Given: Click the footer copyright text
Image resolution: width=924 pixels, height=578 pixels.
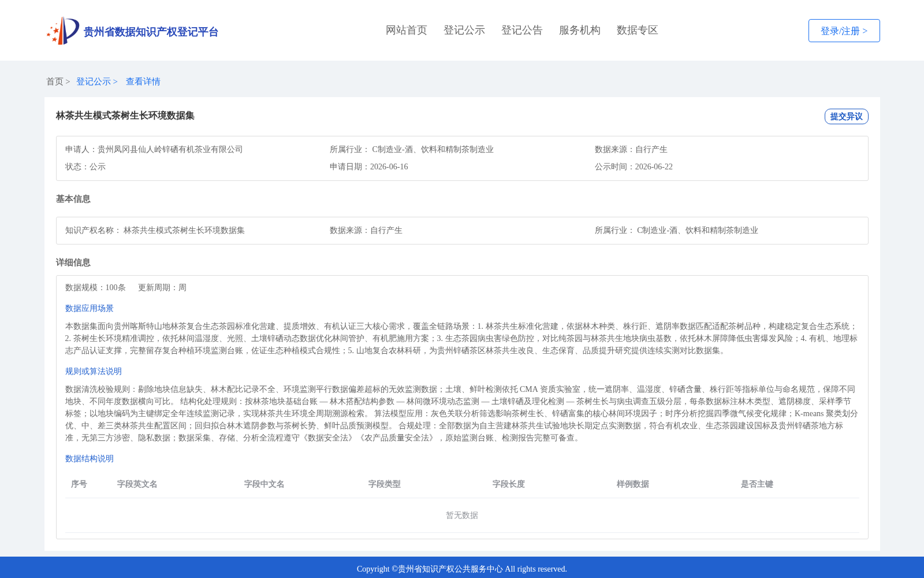Looking at the screenshot, I should (462, 569).
